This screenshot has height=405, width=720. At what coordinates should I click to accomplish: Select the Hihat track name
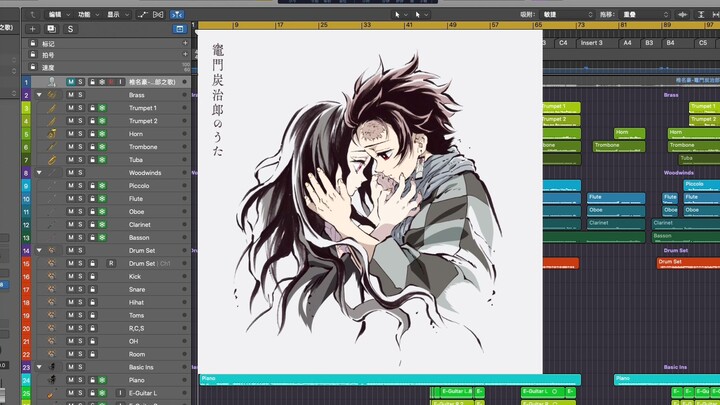pos(136,302)
